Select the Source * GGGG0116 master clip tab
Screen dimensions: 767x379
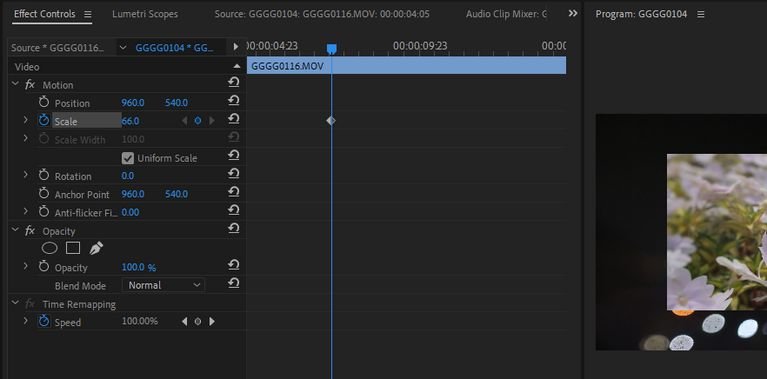click(58, 47)
